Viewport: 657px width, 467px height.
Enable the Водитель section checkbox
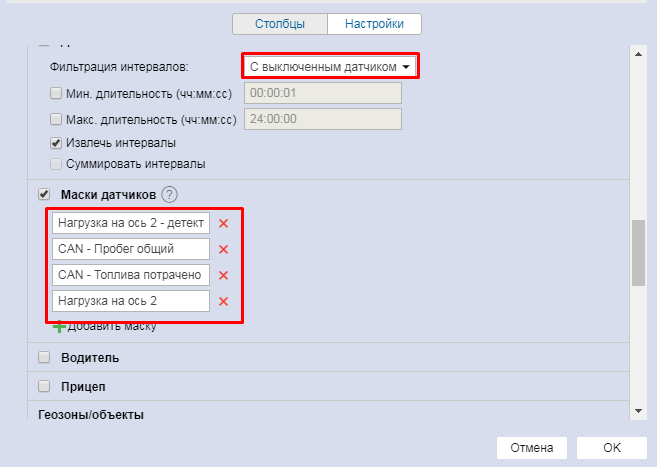pos(44,357)
